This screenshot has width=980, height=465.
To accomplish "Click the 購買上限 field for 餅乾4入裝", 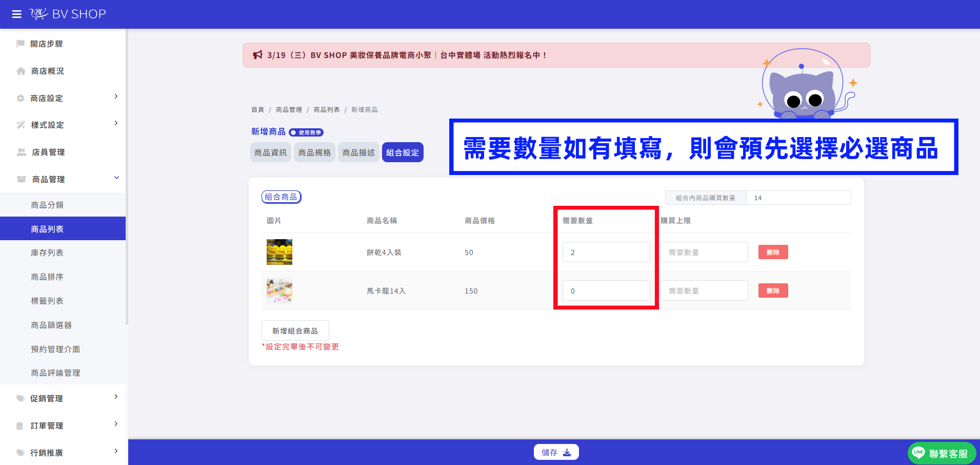I will [x=704, y=252].
